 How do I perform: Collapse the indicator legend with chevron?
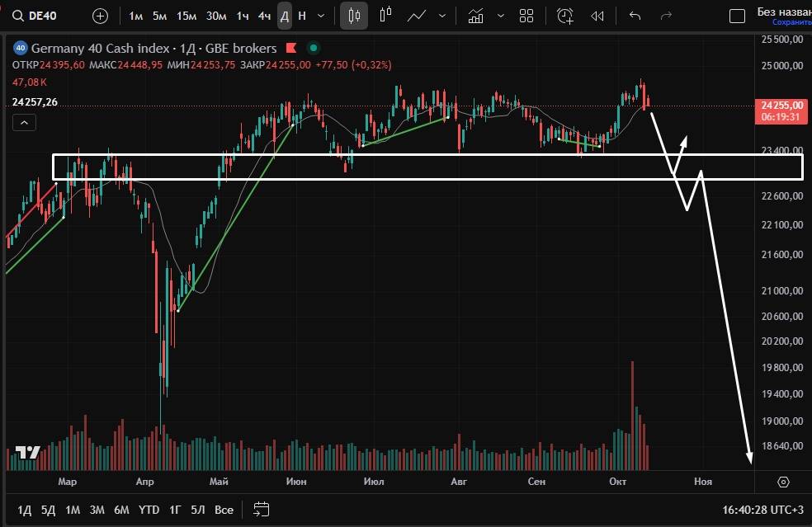pos(24,123)
